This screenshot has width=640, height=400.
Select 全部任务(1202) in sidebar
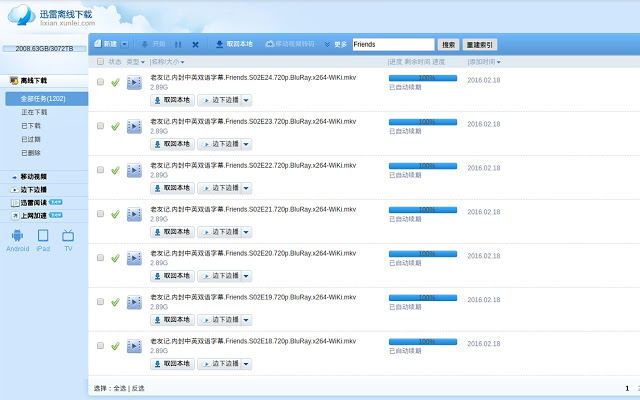[47, 99]
